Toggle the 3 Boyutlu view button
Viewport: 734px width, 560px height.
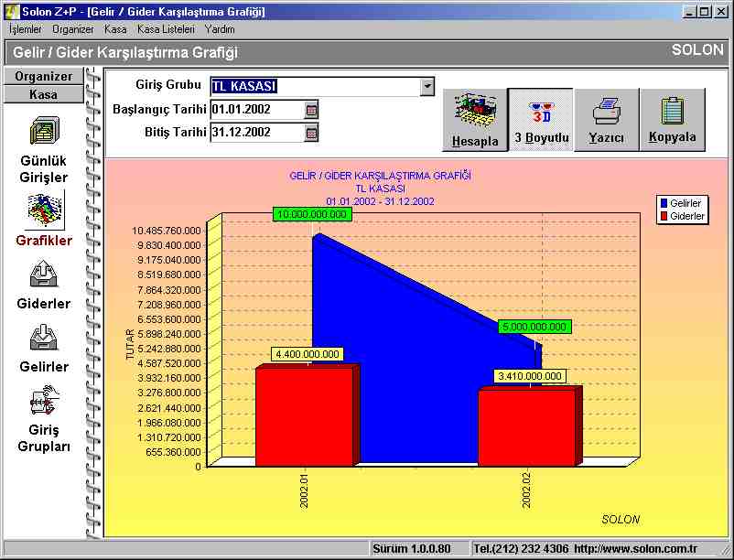(x=541, y=119)
